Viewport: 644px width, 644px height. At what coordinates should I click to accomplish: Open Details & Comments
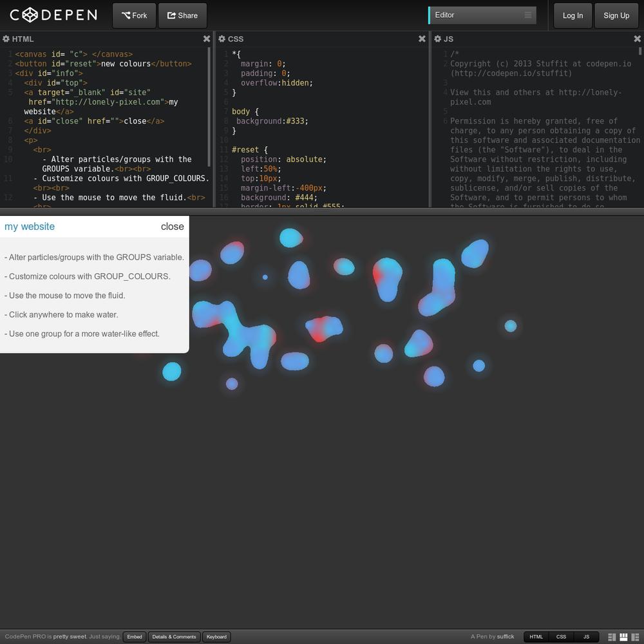[x=174, y=637]
